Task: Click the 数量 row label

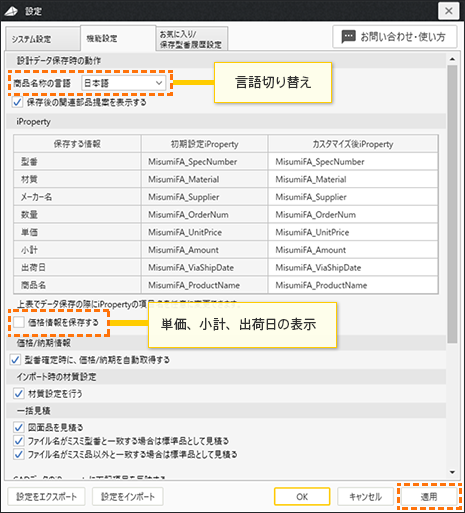Action: [29, 215]
